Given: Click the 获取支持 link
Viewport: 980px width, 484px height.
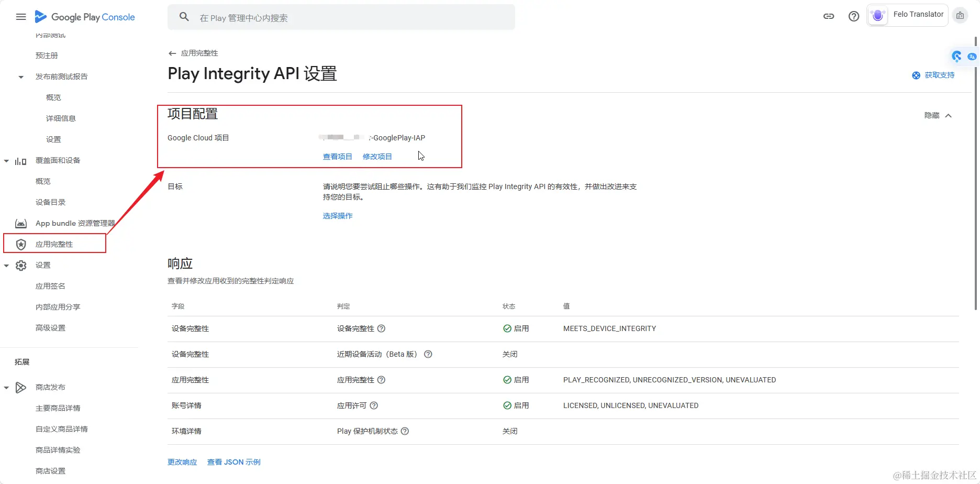Looking at the screenshot, I should click(x=939, y=75).
